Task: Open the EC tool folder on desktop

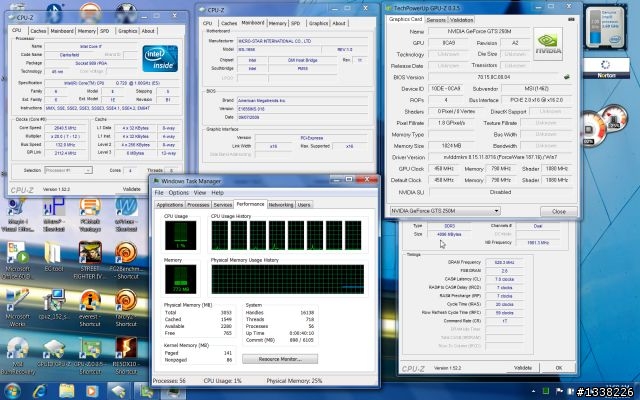Action: pos(54,256)
